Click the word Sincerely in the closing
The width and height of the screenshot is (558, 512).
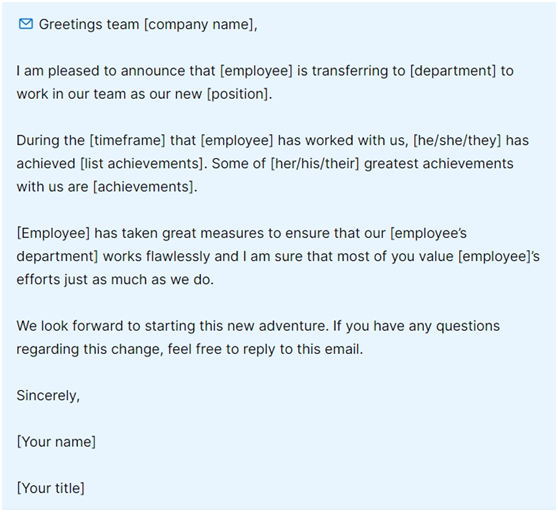46,396
